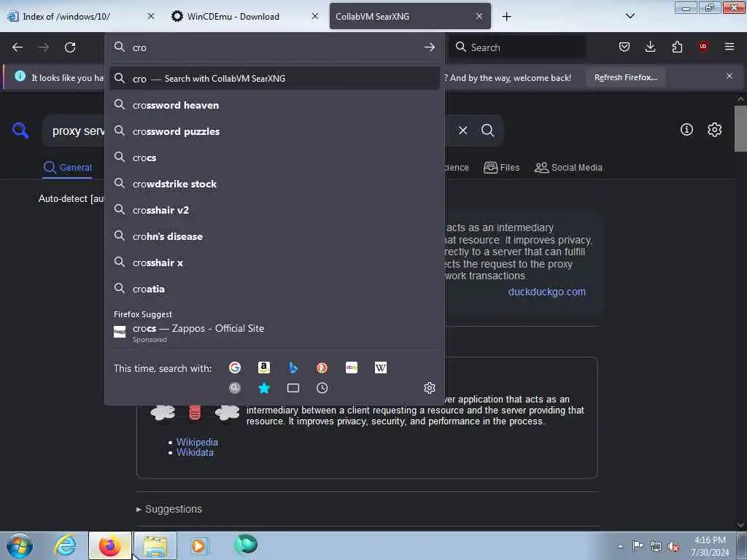Click the page vertical scrollbar thumb
Image resolution: width=747 pixels, height=560 pixels.
coord(740,128)
